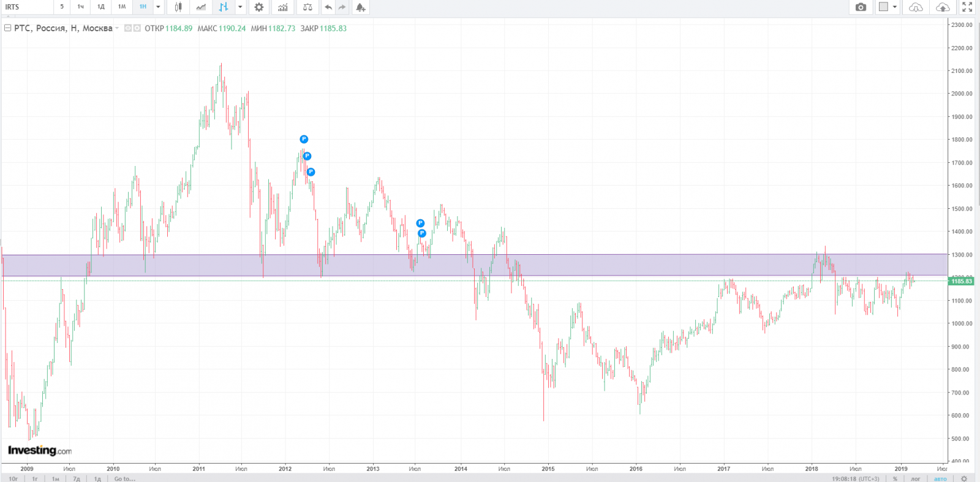Image resolution: width=980 pixels, height=482 pixels.
Task: Toggle 'авто' auto scale
Action: 940,479
